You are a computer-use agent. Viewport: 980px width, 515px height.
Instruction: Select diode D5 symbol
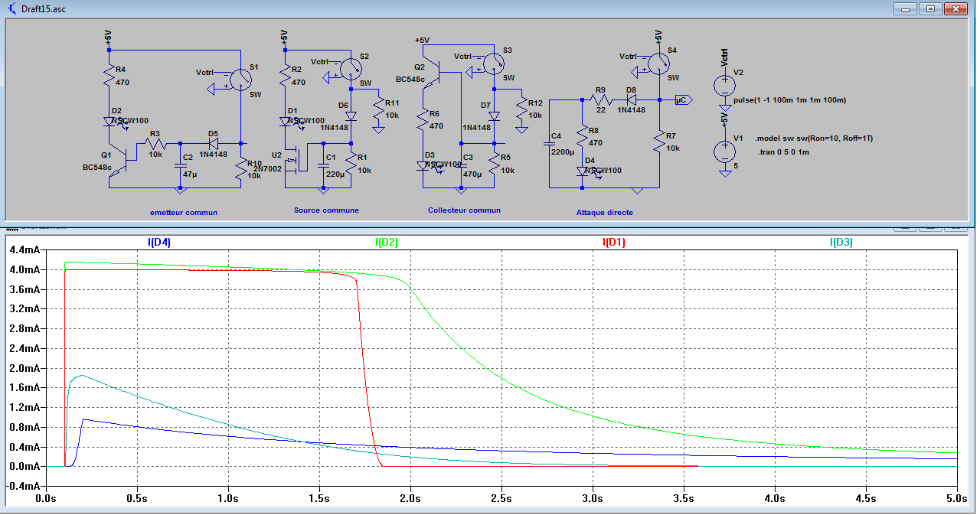tap(214, 143)
